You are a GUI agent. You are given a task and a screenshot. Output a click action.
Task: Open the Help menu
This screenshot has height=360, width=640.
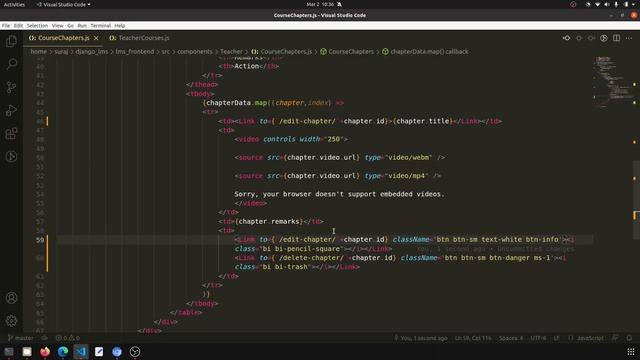point(120,25)
